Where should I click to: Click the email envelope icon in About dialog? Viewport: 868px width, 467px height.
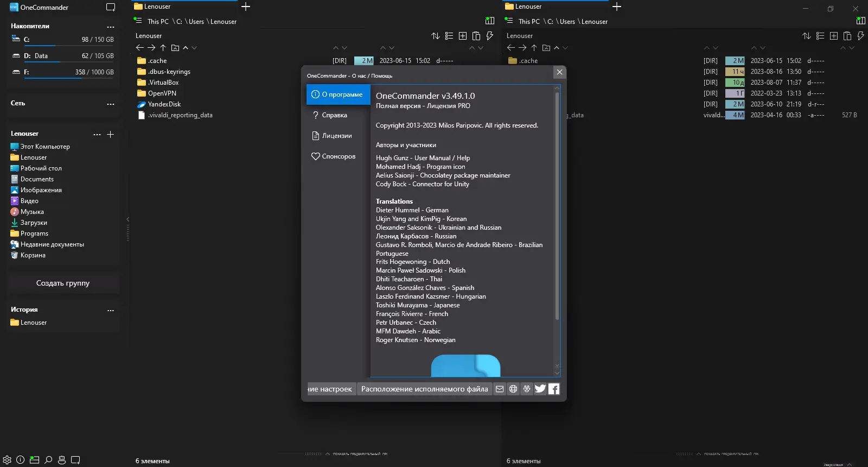[x=500, y=389]
